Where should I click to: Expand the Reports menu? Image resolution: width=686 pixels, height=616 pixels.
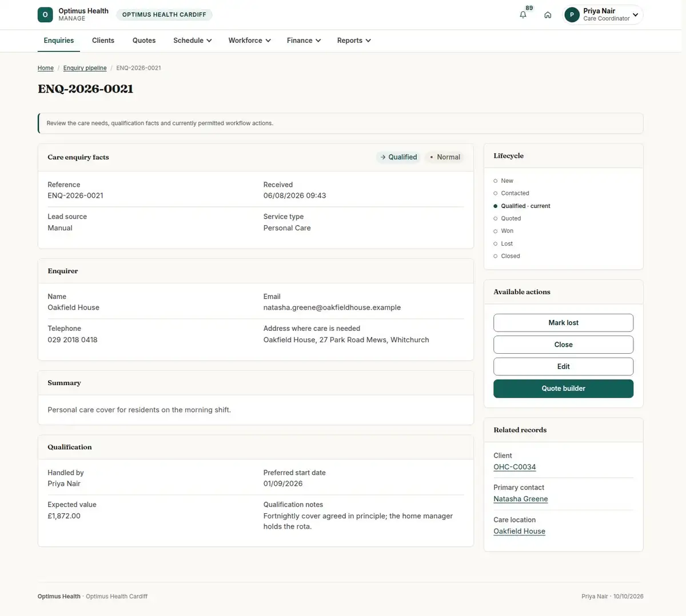[x=354, y=41]
